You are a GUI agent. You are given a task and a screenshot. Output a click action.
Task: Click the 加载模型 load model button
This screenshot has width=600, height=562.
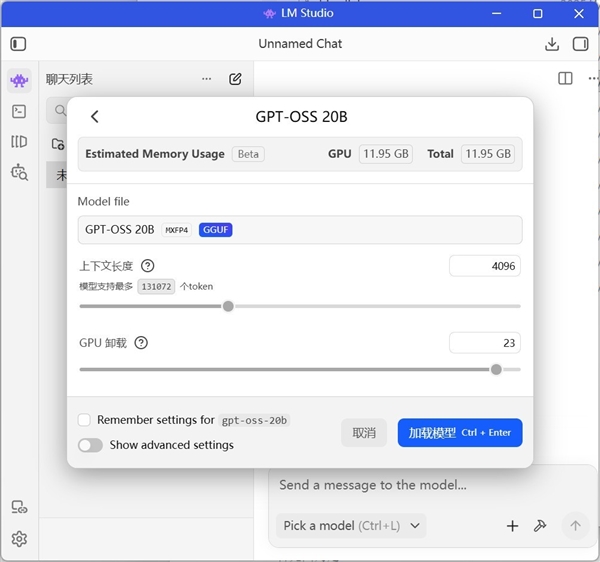tap(460, 433)
